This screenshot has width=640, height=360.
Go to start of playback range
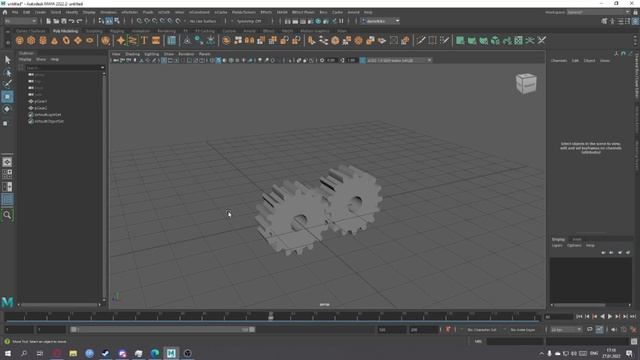point(579,316)
